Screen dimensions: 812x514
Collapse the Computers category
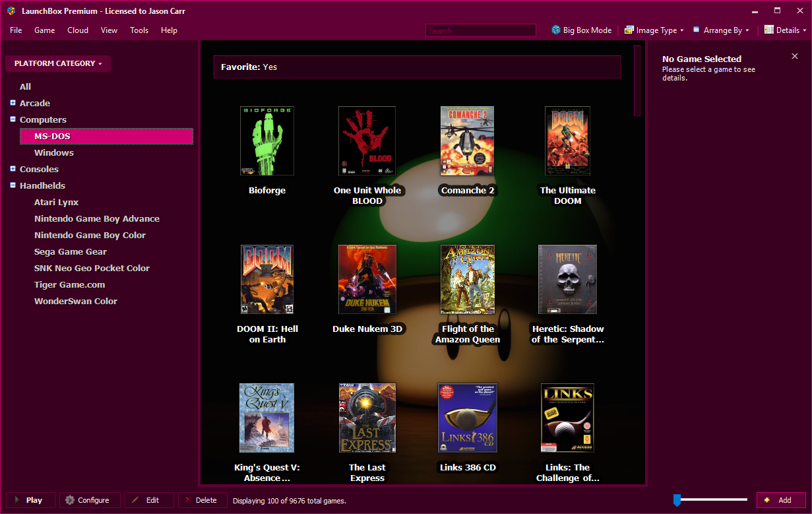click(13, 119)
